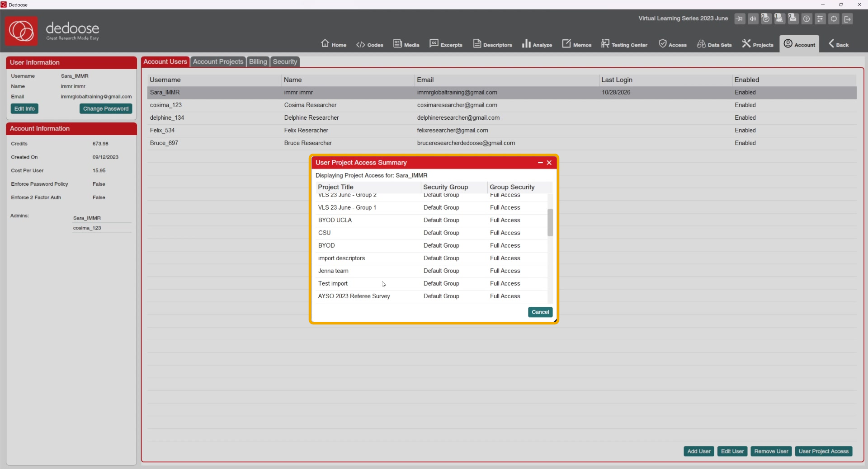Go to the Memos section
Viewport: 868px width, 469px height.
click(576, 44)
